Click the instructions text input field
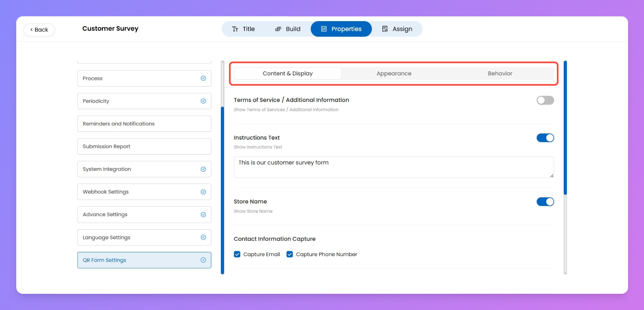The height and width of the screenshot is (310, 644). (x=393, y=167)
